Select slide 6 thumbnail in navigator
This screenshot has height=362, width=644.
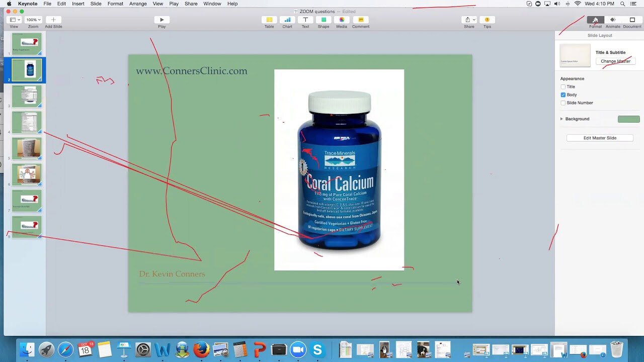point(27,174)
